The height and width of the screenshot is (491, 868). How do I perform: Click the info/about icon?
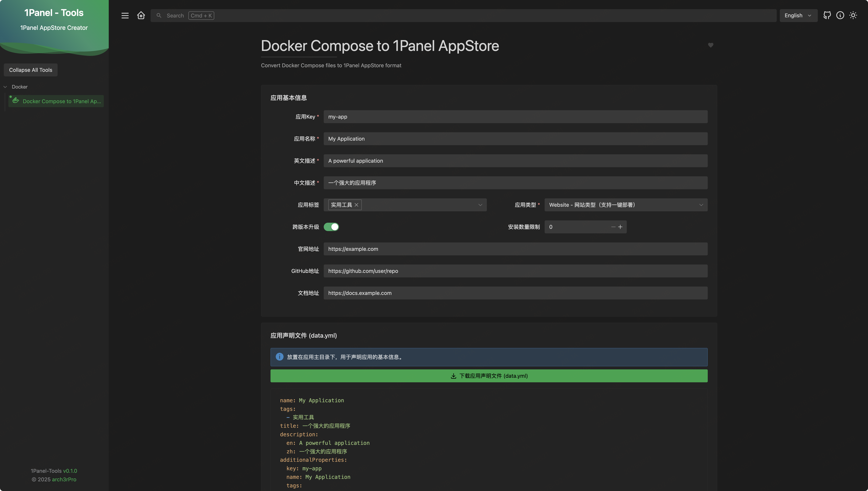[840, 16]
